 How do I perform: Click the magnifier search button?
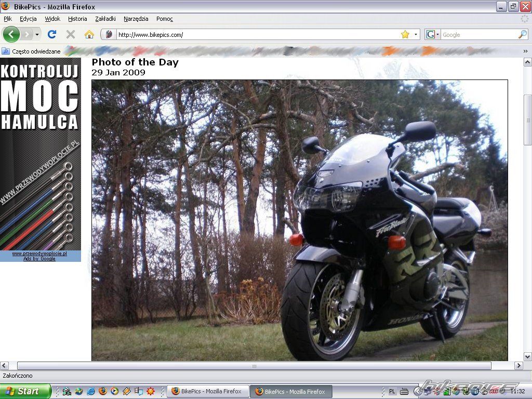523,35
